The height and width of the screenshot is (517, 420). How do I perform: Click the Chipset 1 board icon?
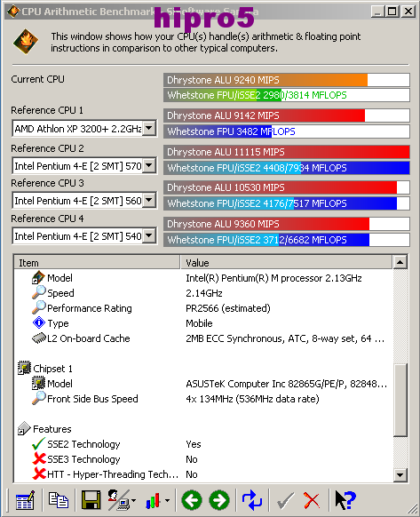pyautogui.click(x=24, y=368)
